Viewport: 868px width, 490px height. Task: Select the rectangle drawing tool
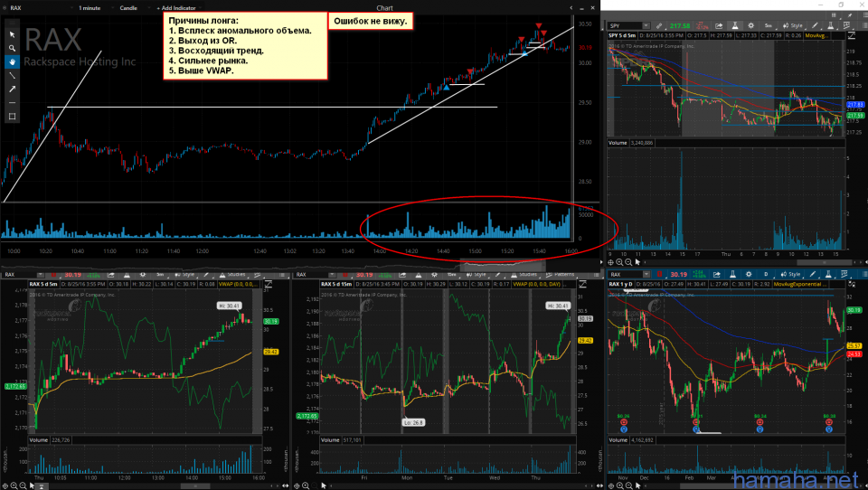(12, 117)
